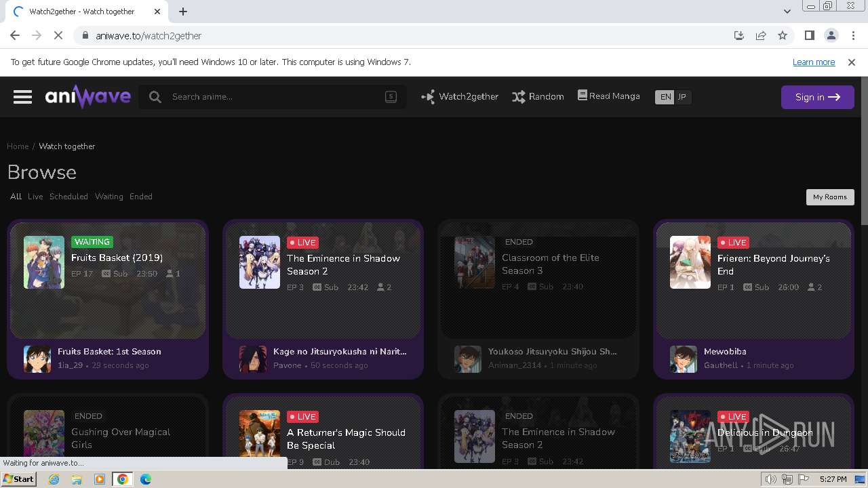Viewport: 868px width, 488px height.
Task: Open File Explorer from taskbar
Action: tap(77, 479)
